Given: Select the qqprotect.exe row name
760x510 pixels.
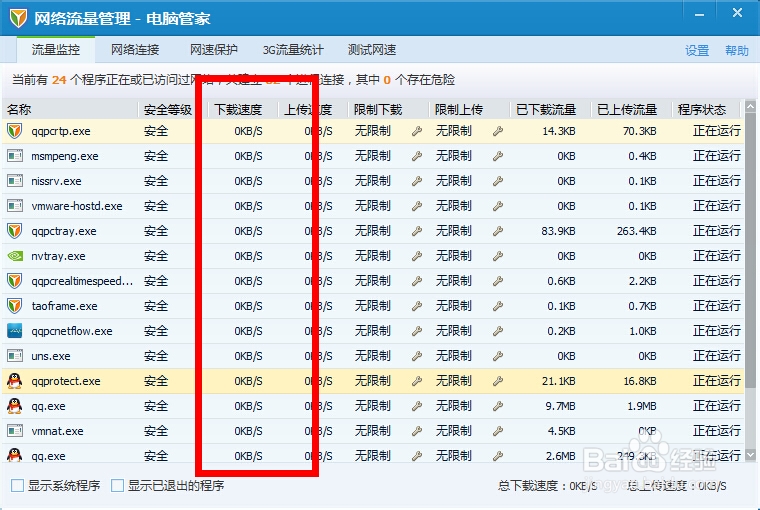Looking at the screenshot, I should [65, 381].
